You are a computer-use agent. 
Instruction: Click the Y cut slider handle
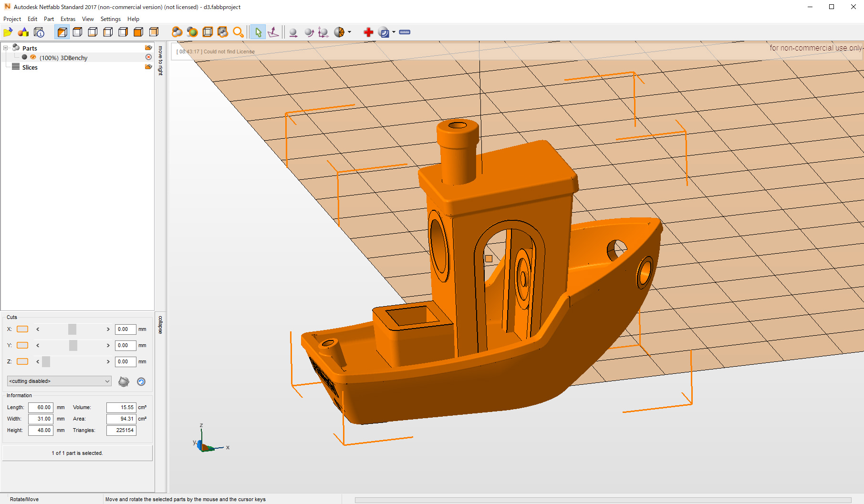point(73,345)
